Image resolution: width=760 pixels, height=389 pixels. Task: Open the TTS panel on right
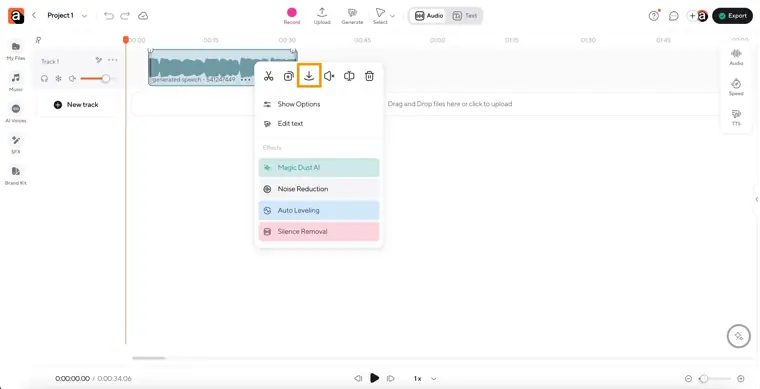tap(736, 117)
